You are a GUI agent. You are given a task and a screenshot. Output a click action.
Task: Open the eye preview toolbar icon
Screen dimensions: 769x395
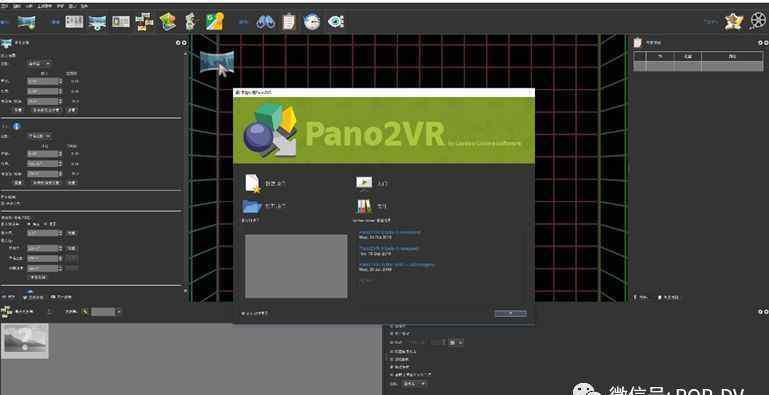(x=335, y=22)
